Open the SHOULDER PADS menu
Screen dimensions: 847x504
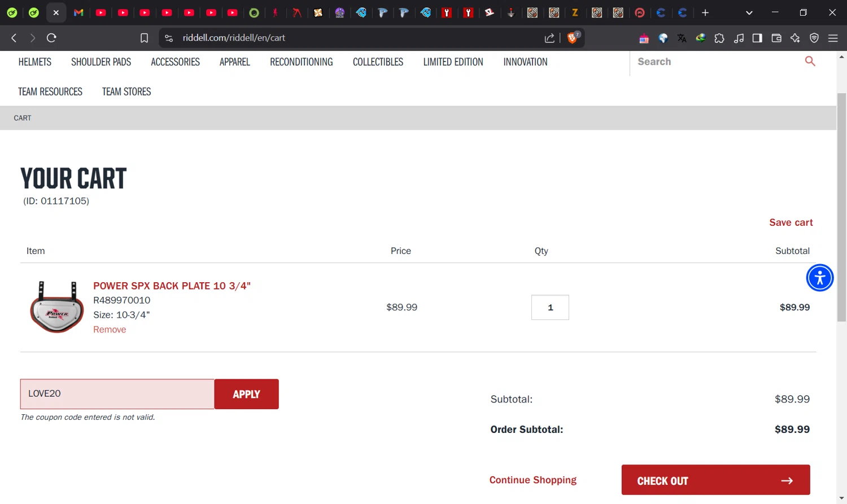click(x=101, y=62)
